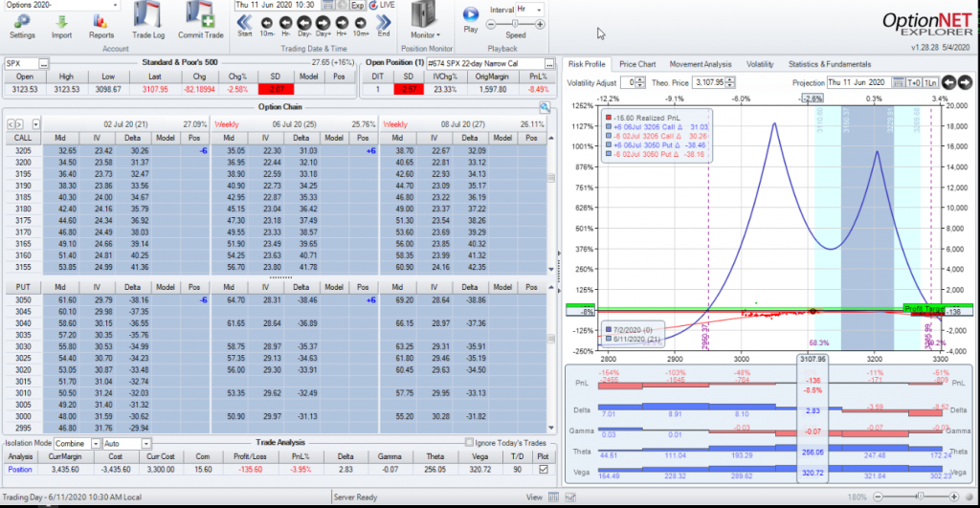Check Ignore Today's Trades
The height and width of the screenshot is (508, 980).
pyautogui.click(x=469, y=442)
